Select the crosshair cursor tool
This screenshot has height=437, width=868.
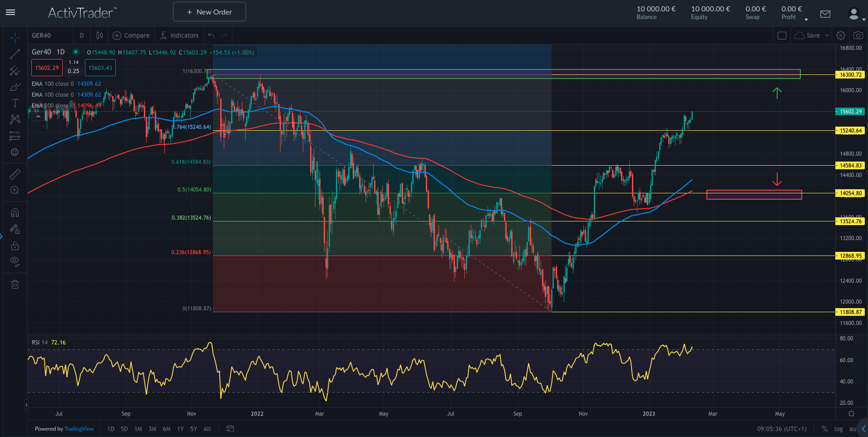pyautogui.click(x=15, y=38)
